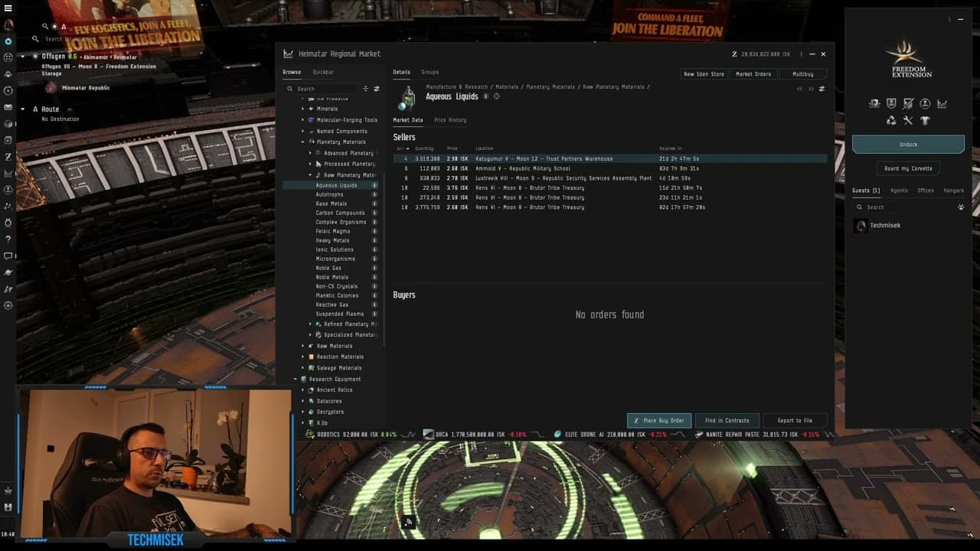Screen dimensions: 980x551
Task: Open the New Eden Store
Action: click(x=704, y=74)
